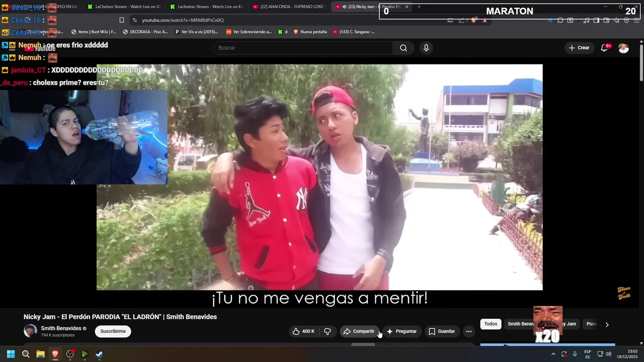Click the YouTube video player area

pyautogui.click(x=319, y=177)
